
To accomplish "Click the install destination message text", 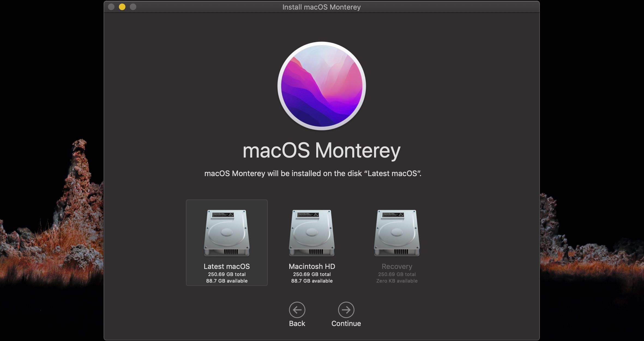I will click(313, 173).
